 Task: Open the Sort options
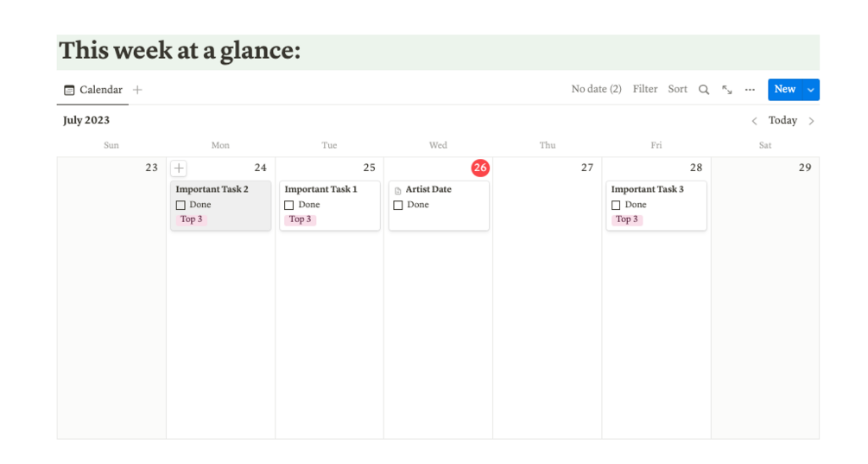click(677, 89)
